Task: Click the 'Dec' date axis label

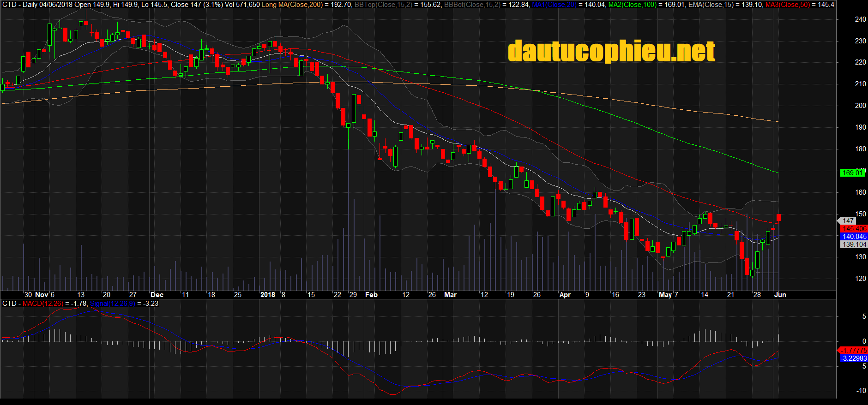Action: click(x=157, y=295)
